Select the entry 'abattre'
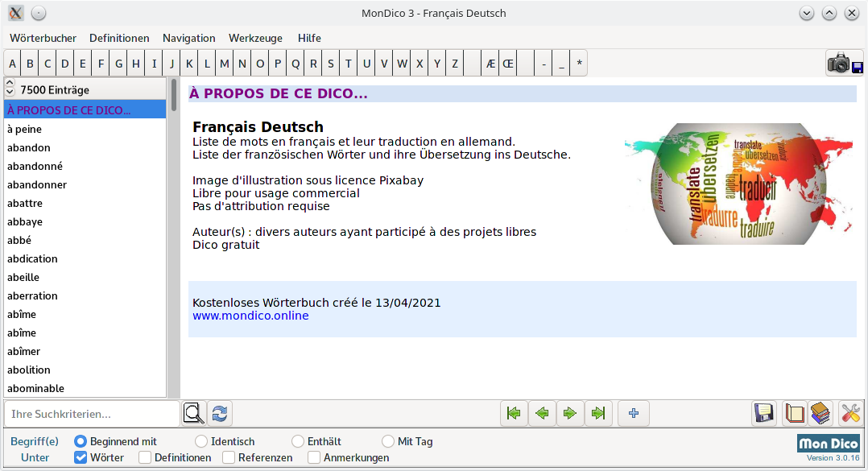 [85, 203]
